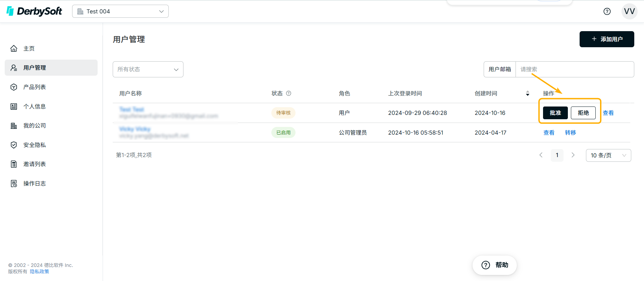Click the 添加用户 button
The width and height of the screenshot is (644, 281).
point(607,39)
